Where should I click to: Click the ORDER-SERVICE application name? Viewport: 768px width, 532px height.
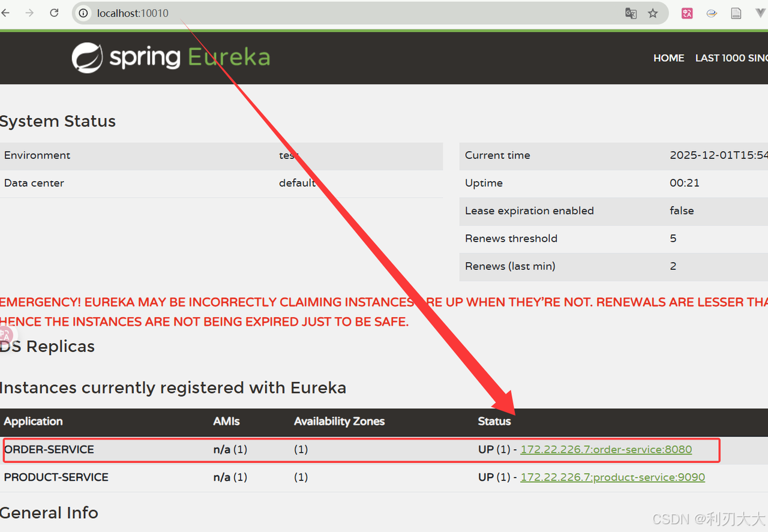click(x=49, y=449)
